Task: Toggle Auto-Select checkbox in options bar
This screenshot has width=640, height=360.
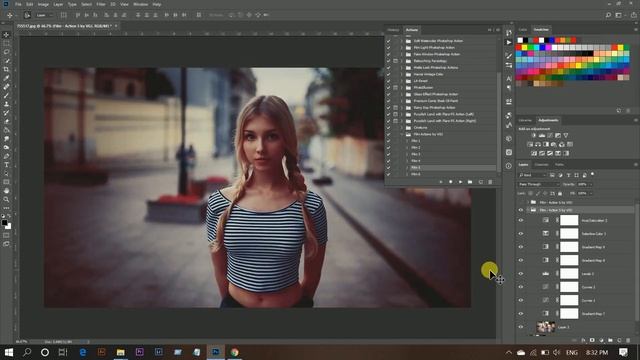Action: point(27,15)
